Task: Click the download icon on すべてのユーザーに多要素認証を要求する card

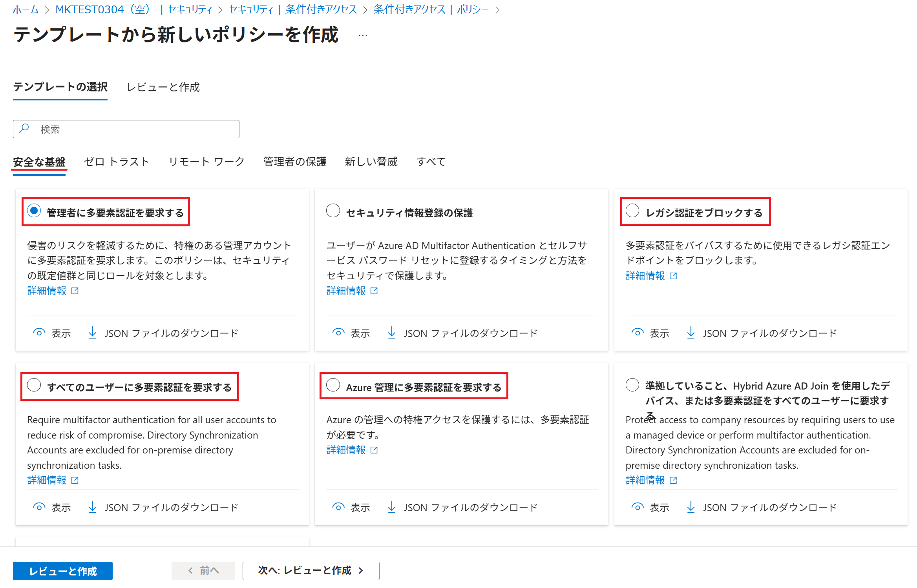Action: pyautogui.click(x=92, y=507)
